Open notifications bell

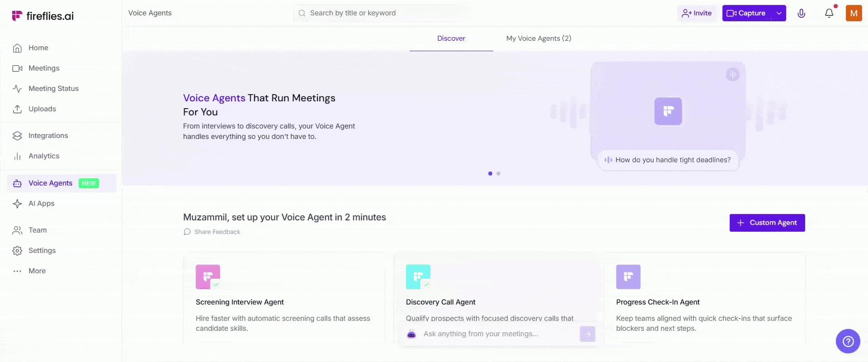829,13
